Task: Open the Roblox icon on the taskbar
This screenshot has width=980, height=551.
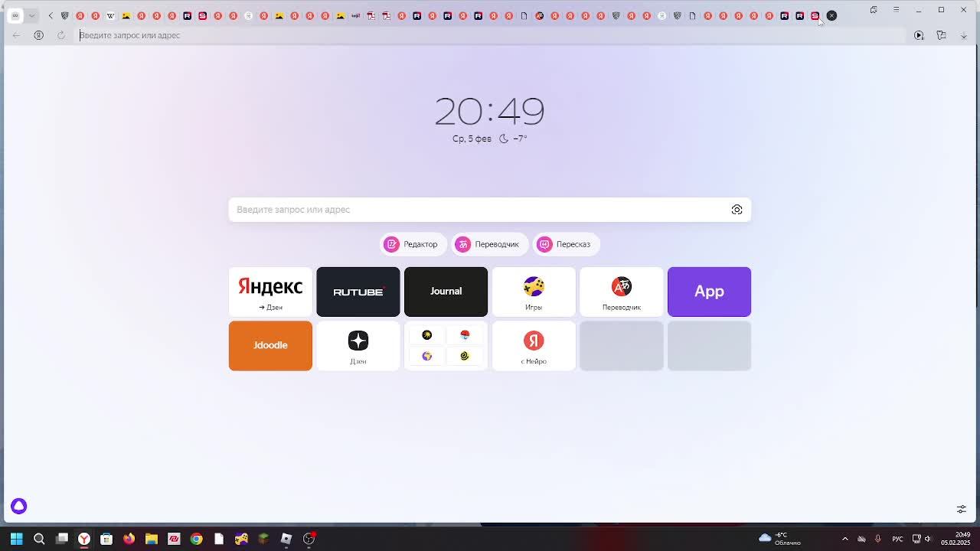Action: (x=286, y=539)
